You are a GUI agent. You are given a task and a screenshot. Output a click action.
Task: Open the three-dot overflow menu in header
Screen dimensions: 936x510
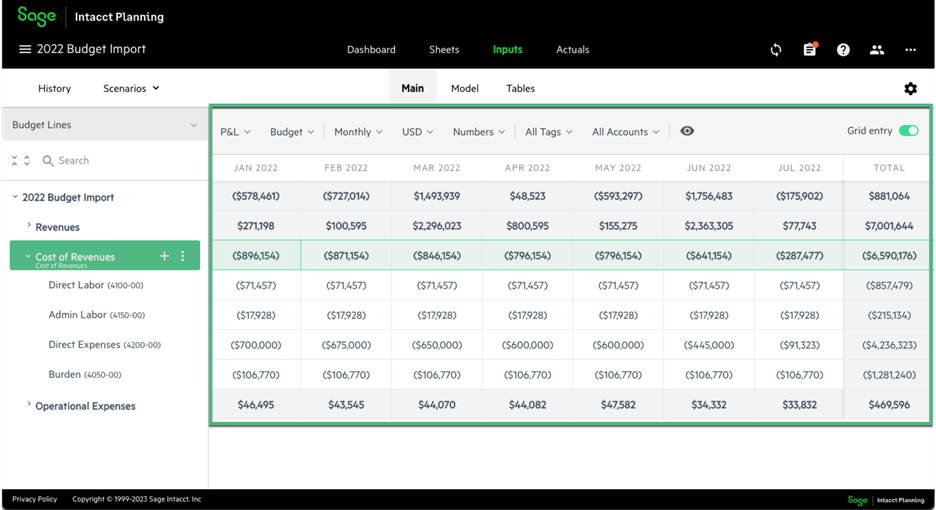(x=910, y=50)
